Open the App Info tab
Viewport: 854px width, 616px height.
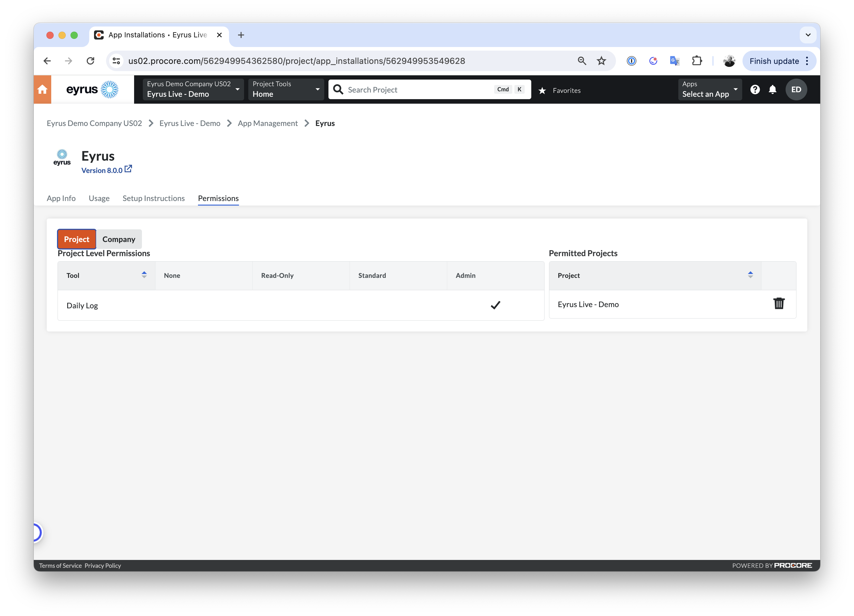point(61,198)
